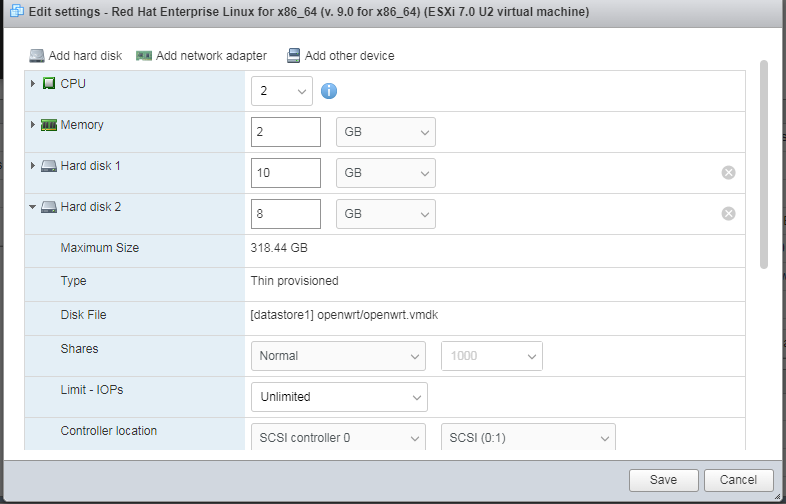
Task: Click the Hard disk 1 drive icon
Action: click(x=49, y=166)
